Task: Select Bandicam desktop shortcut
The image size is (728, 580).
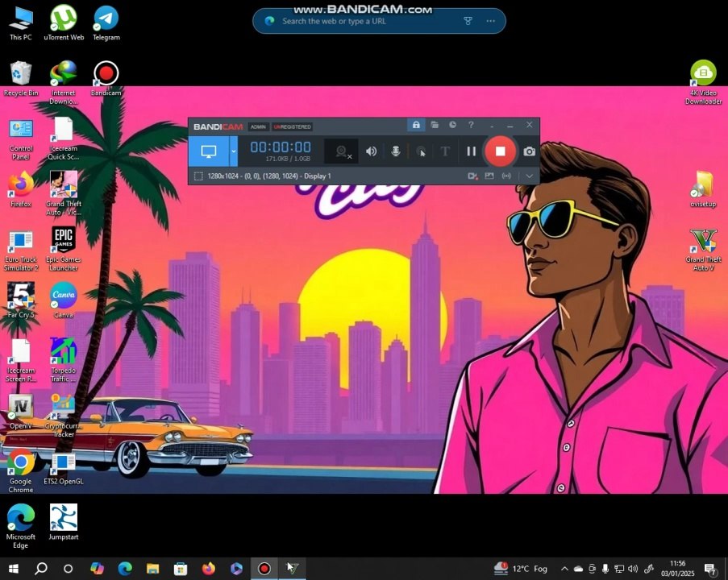Action: tap(106, 79)
